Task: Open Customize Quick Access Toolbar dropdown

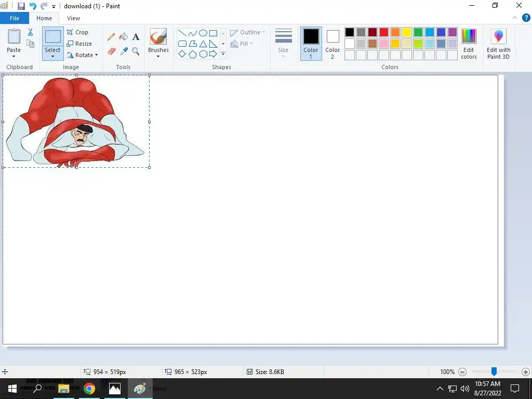Action: tap(54, 6)
